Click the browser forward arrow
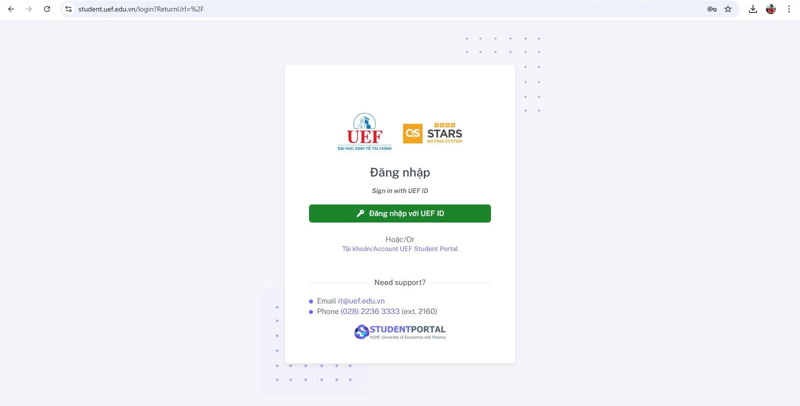The height and width of the screenshot is (406, 800). point(29,9)
